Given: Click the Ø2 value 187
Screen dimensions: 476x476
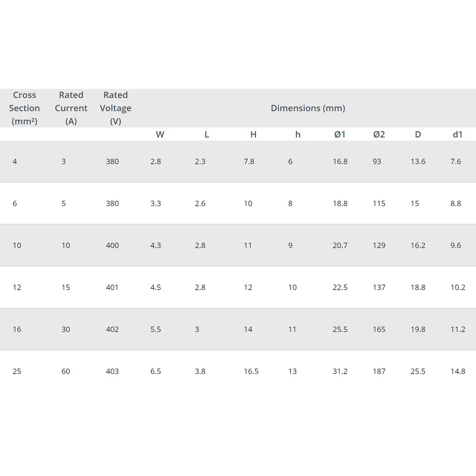Looking at the screenshot, I should point(379,371).
